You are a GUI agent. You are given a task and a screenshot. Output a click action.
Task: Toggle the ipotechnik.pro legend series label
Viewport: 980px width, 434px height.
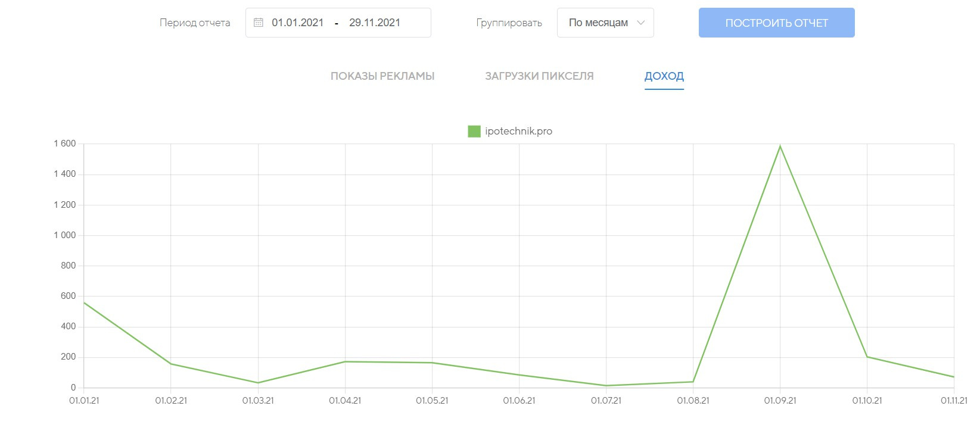coord(518,132)
